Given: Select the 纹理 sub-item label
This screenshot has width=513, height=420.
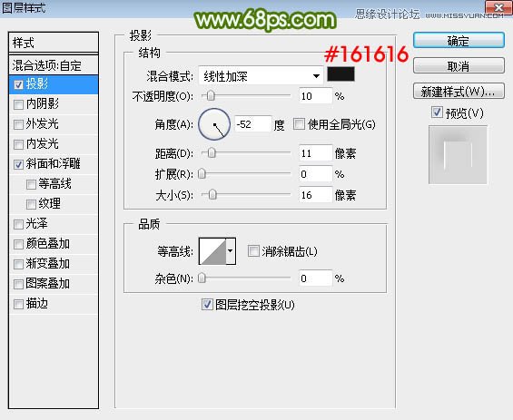Looking at the screenshot, I should tap(49, 203).
